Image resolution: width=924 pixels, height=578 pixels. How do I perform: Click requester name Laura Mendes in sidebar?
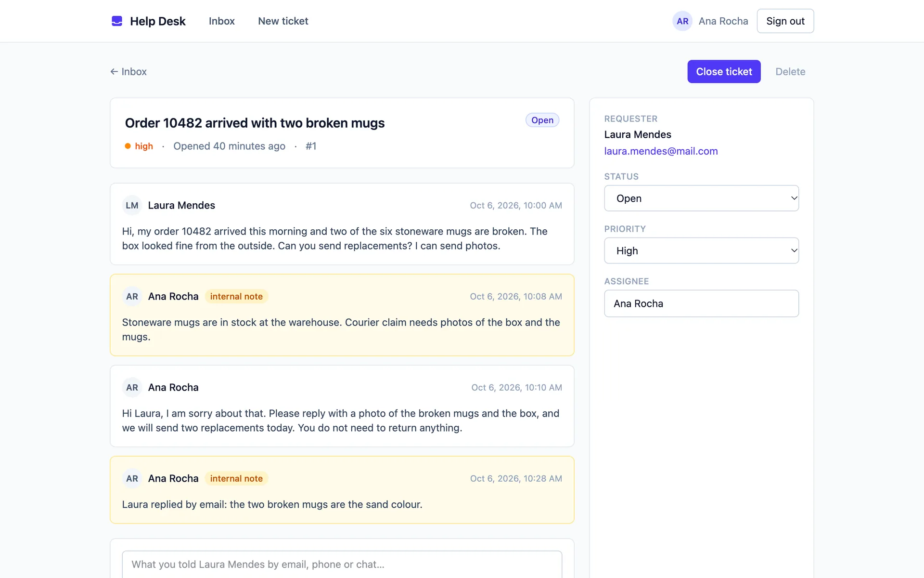[638, 134]
